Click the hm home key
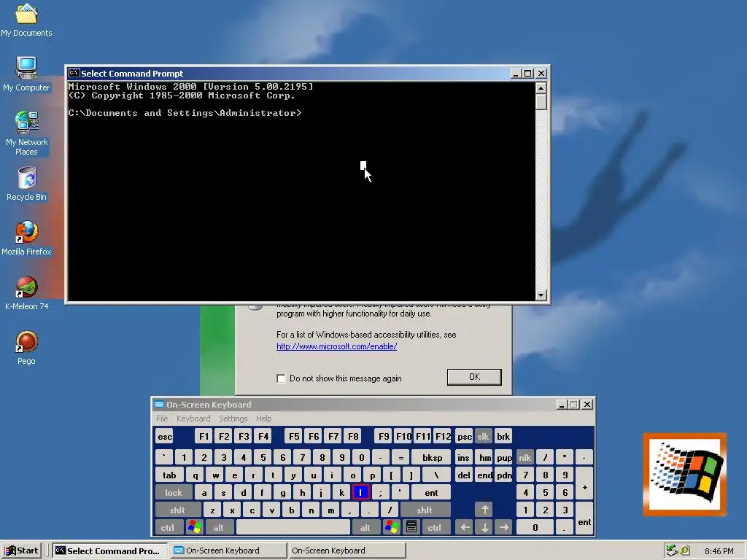Image resolution: width=747 pixels, height=560 pixels. [x=484, y=457]
